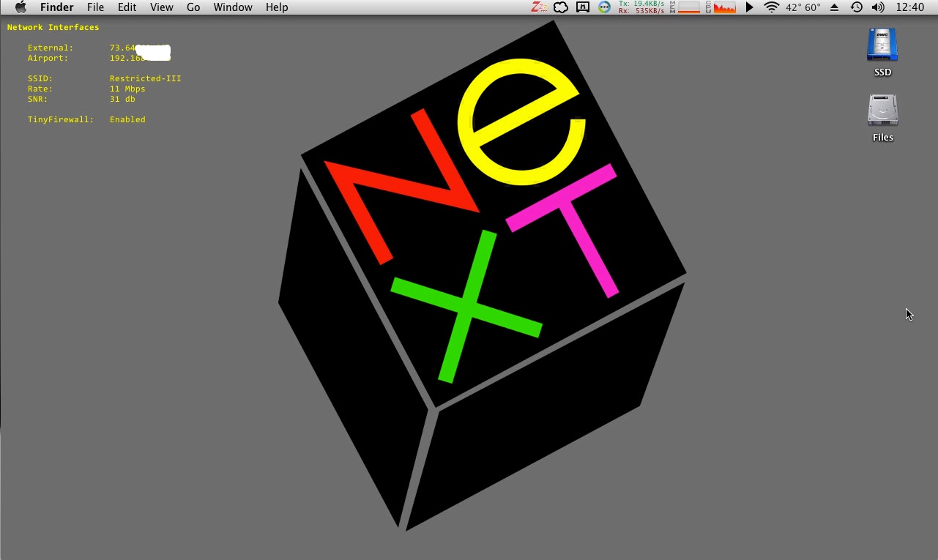Screen dimensions: 938x560
Task: Open the volume speaker menu
Action: [878, 7]
